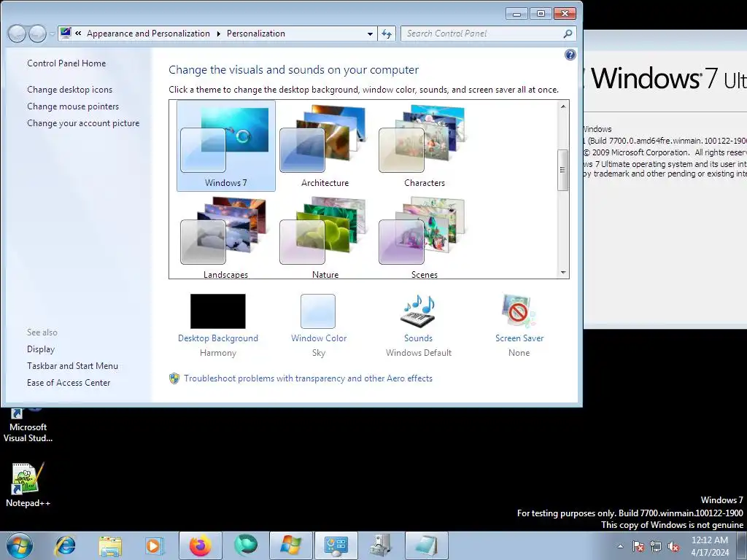Click the Back navigation arrow button

[x=17, y=34]
